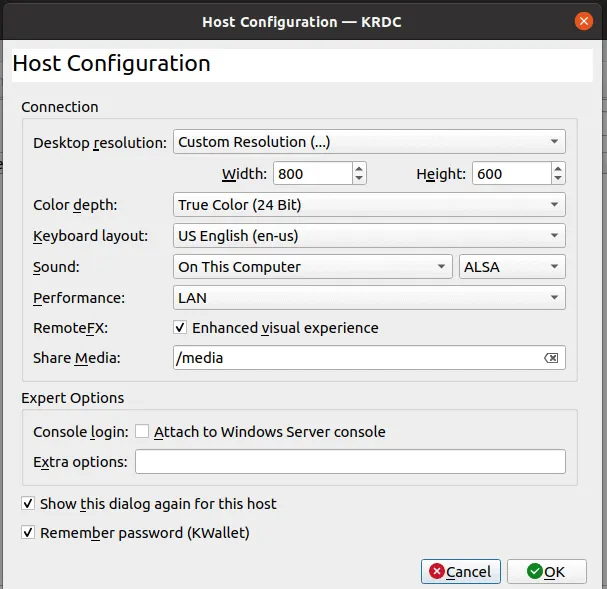This screenshot has height=589, width=607.
Task: Confirm settings with the OK button
Action: pyautogui.click(x=546, y=572)
